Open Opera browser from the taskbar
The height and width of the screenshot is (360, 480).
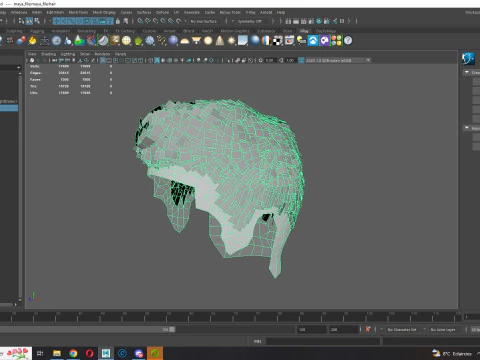point(89,353)
